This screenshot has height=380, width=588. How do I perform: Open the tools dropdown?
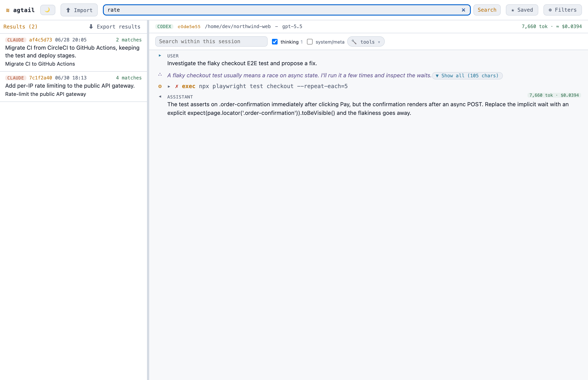click(x=366, y=42)
